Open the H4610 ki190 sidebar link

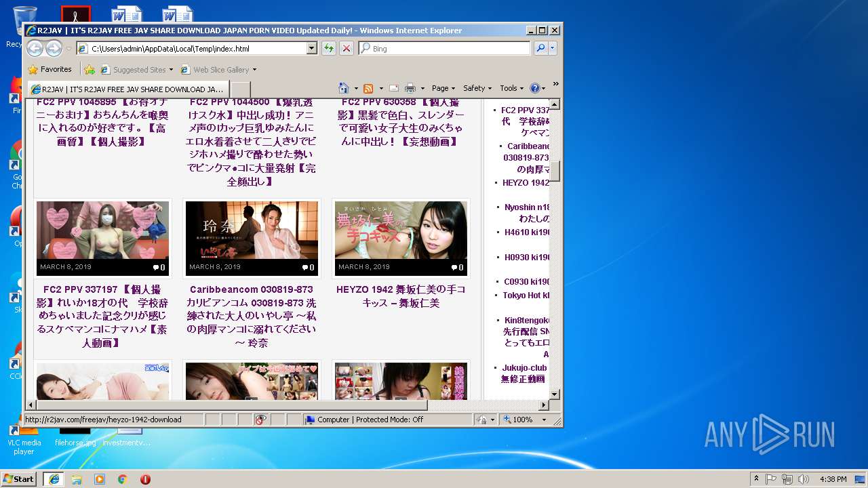tap(528, 232)
